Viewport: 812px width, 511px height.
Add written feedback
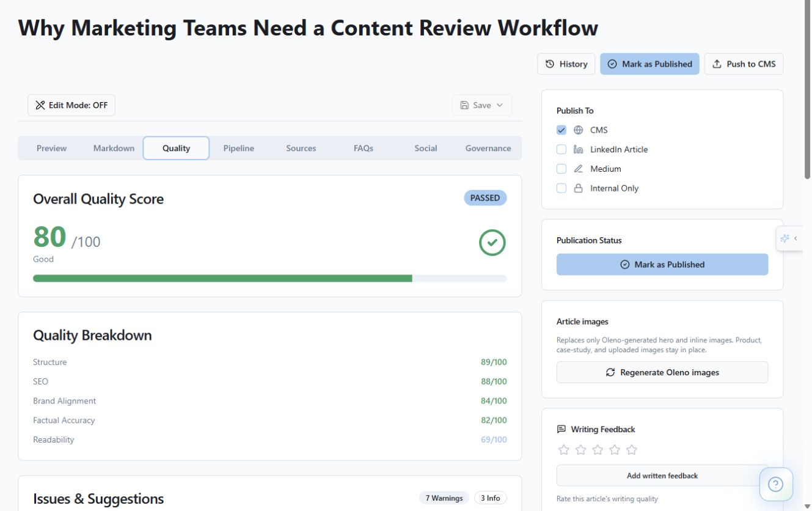(662, 476)
